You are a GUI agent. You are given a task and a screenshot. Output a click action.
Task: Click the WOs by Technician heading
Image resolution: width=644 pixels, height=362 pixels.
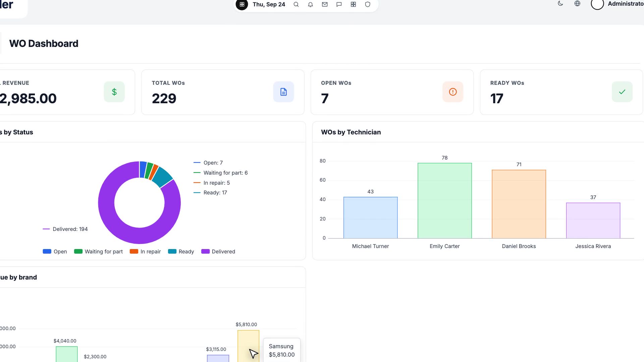351,132
